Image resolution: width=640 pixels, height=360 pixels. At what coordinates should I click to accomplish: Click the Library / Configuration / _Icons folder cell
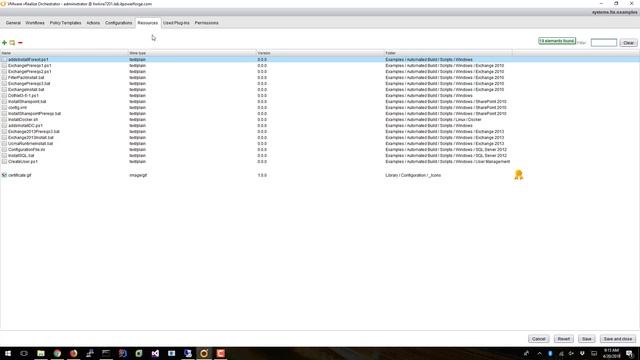(x=413, y=175)
